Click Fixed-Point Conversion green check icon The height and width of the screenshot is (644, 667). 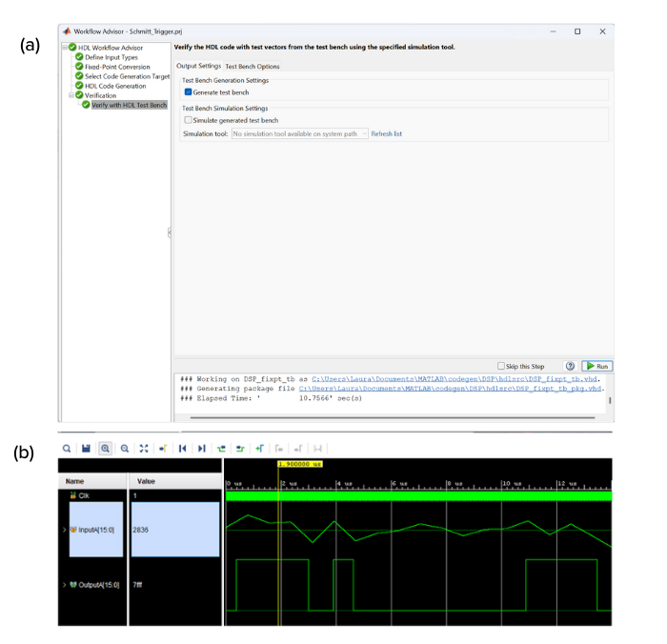pos(79,67)
